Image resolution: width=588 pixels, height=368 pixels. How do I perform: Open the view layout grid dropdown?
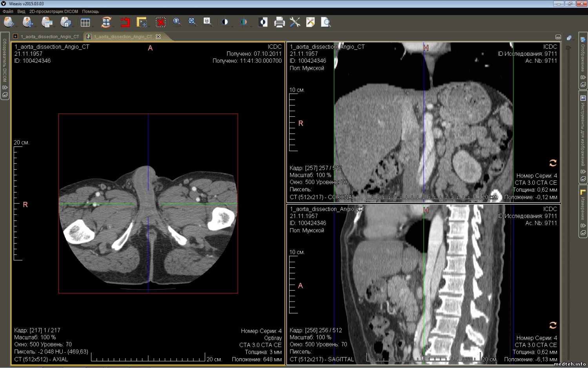coord(85,22)
